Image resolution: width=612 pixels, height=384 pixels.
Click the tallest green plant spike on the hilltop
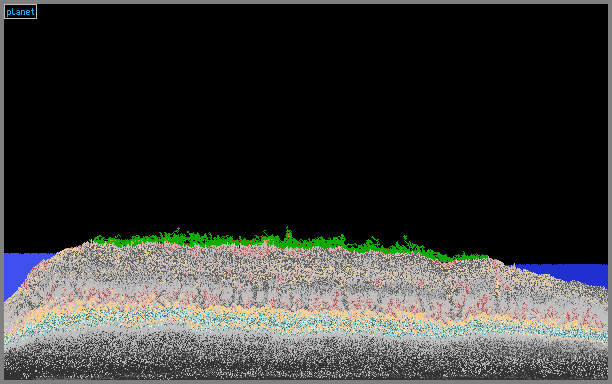point(288,234)
